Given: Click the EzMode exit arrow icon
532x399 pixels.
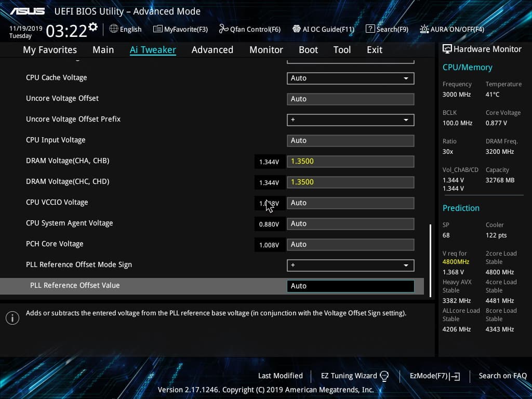Looking at the screenshot, I should [x=455, y=376].
